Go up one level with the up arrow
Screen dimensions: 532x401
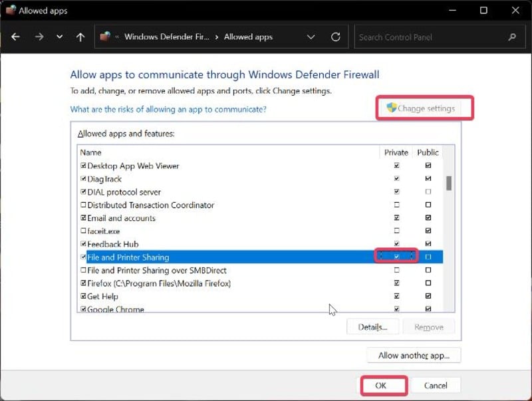point(80,37)
